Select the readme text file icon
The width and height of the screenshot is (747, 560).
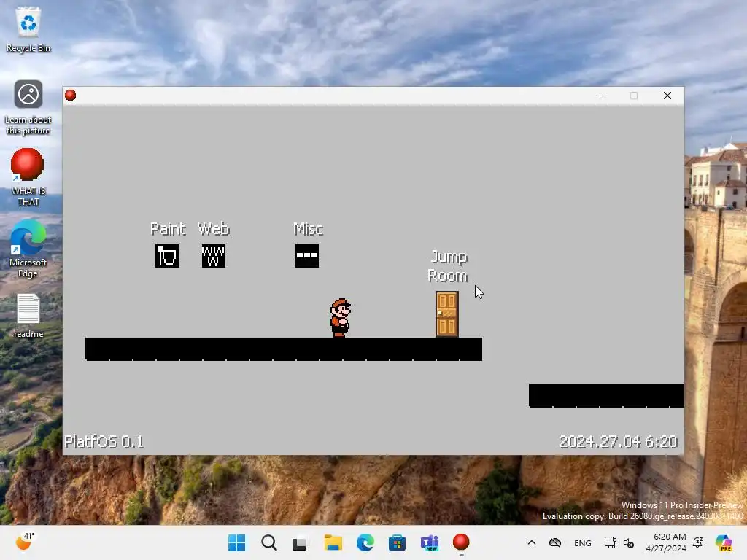tap(28, 316)
